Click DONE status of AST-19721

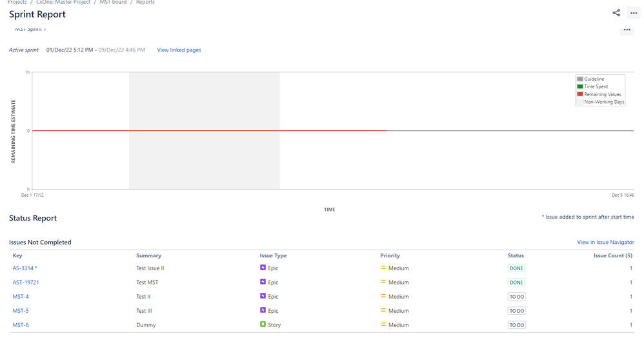(x=516, y=283)
